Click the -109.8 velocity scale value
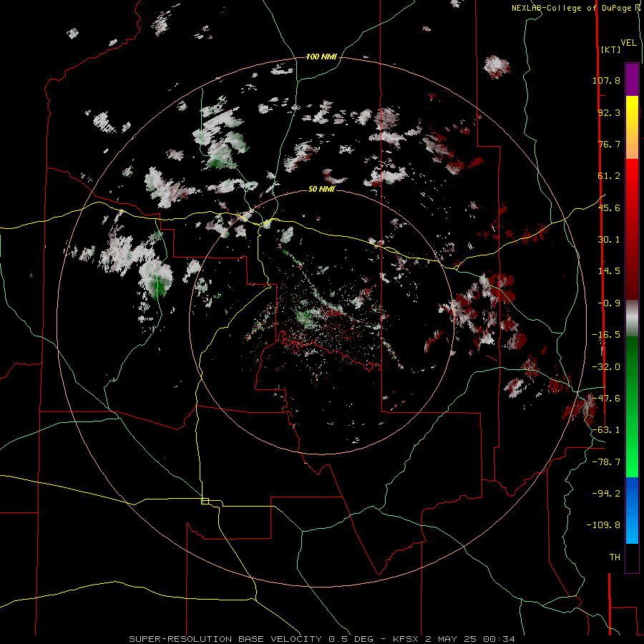 tap(604, 525)
